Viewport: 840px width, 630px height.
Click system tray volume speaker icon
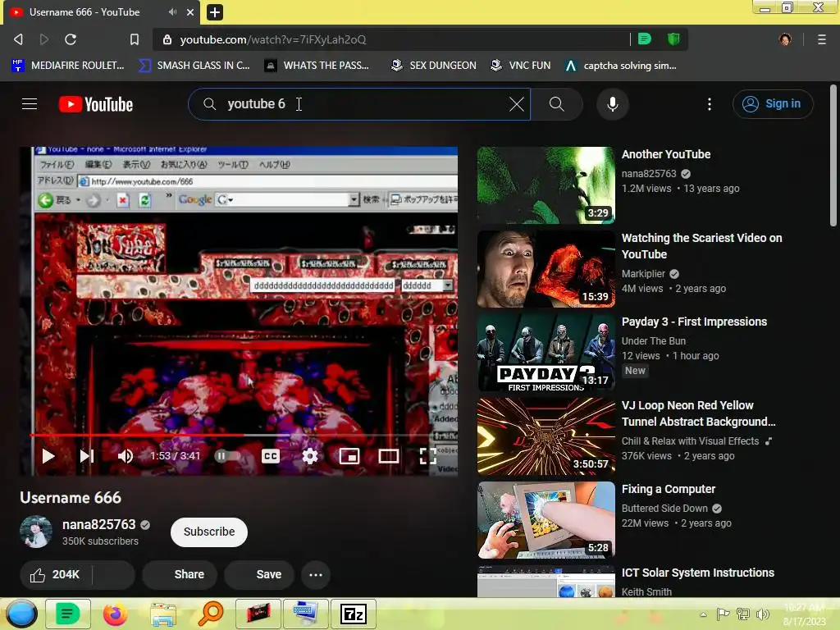point(762,614)
